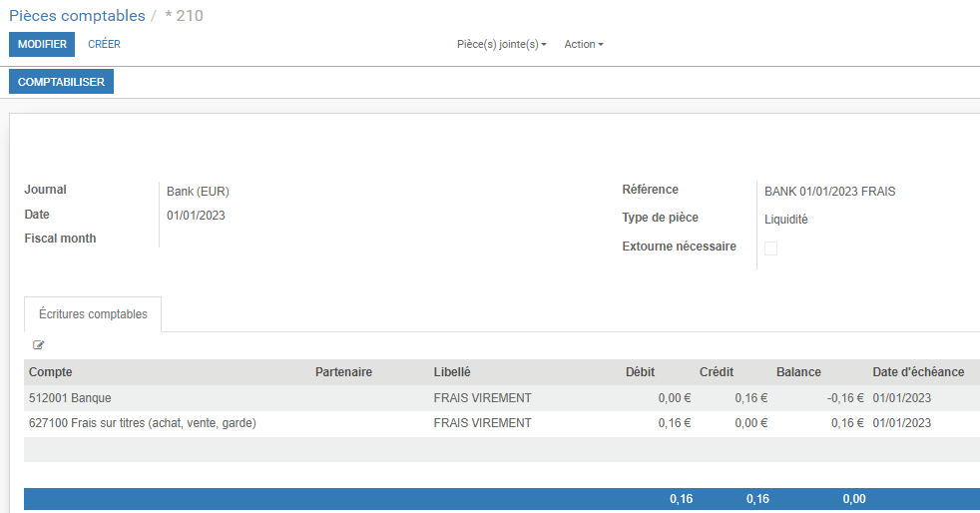
Task: Sort by the Partenaire column header
Action: click(343, 372)
